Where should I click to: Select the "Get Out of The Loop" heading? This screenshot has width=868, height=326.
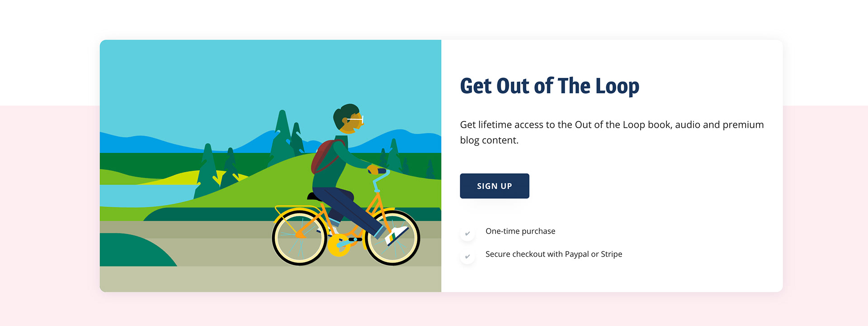(x=549, y=86)
